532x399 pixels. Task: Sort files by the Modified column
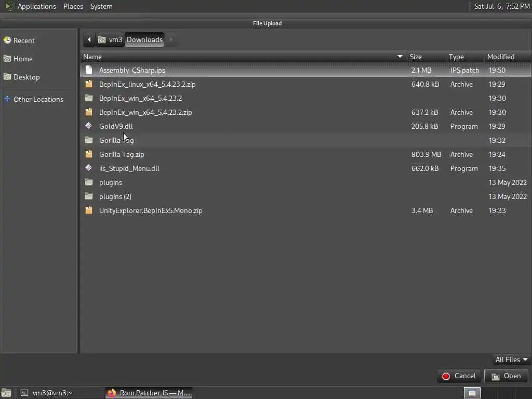[508, 57]
